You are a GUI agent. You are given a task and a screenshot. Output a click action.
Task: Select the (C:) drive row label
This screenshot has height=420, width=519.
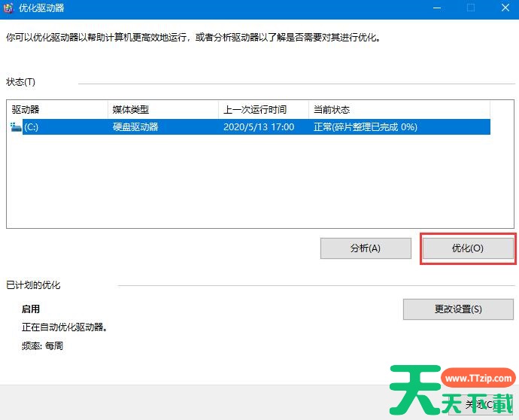[32, 127]
